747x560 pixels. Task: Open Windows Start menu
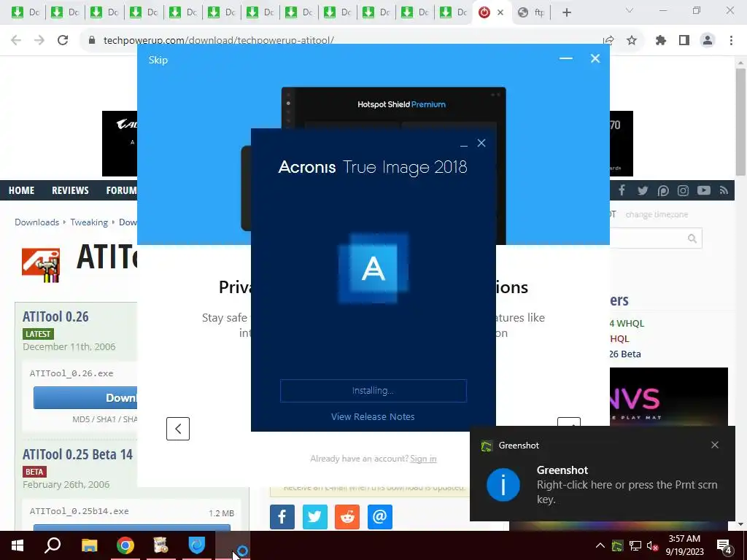click(x=18, y=545)
